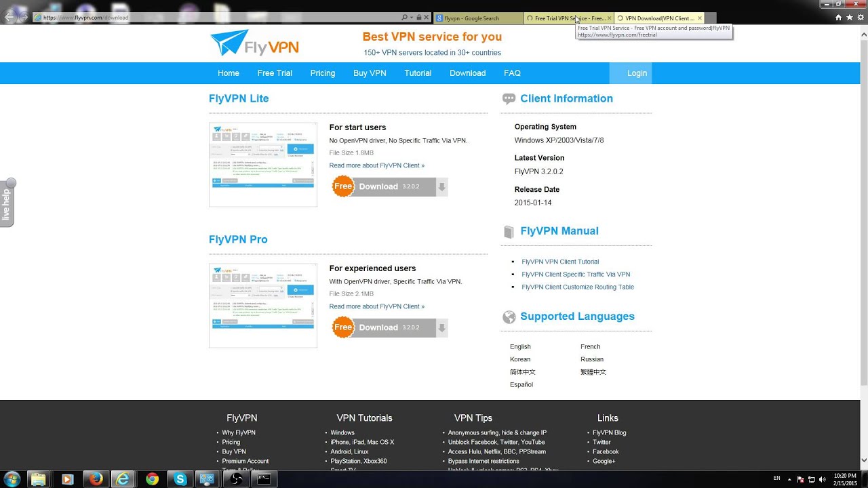This screenshot has width=868, height=488.
Task: Open FlyVPN Client Specific Traffic Via VPN
Action: click(576, 274)
